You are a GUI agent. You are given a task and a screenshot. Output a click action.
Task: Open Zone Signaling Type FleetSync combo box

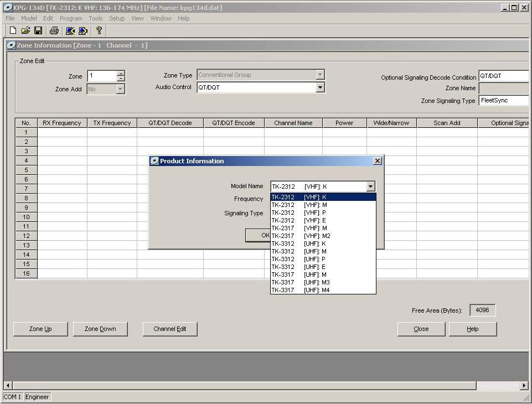(x=504, y=100)
